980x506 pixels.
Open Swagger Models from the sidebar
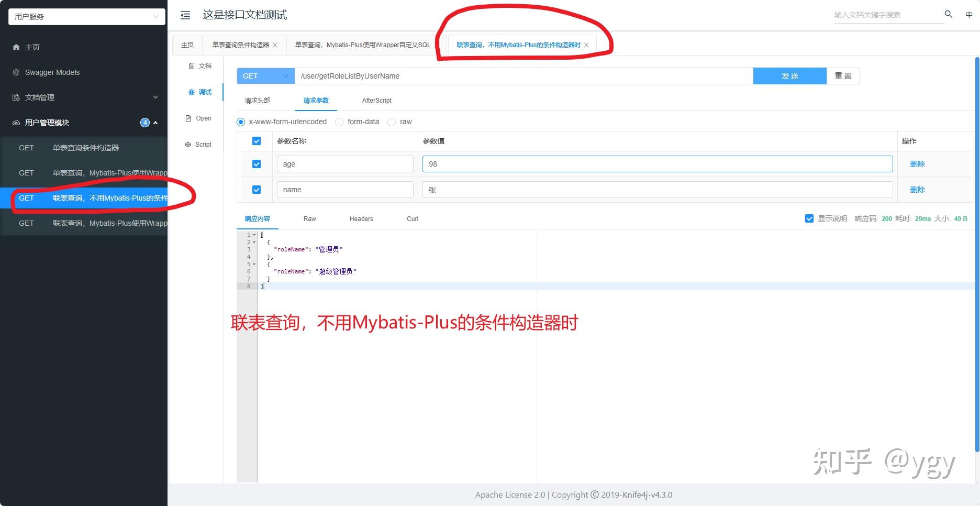[x=52, y=72]
